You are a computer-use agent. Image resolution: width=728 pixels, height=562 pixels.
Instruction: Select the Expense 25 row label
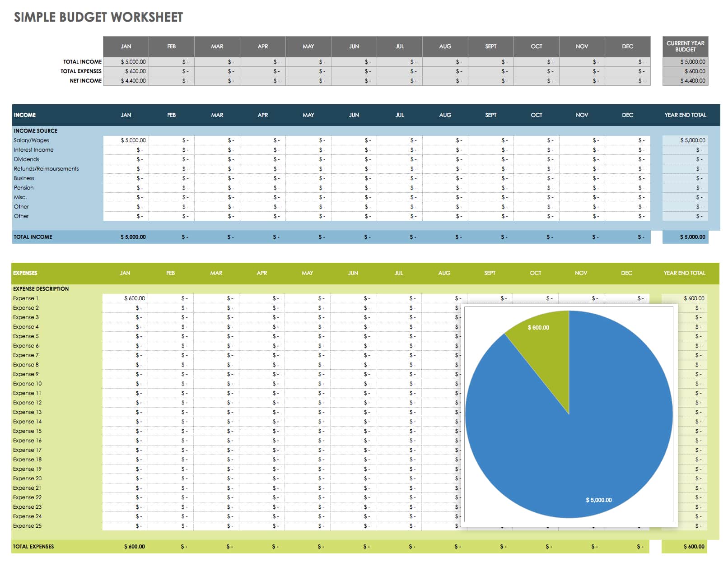pyautogui.click(x=27, y=526)
